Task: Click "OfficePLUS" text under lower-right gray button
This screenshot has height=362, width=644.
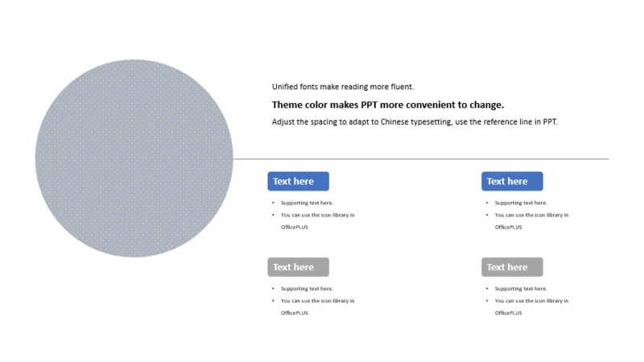Action: 508,313
